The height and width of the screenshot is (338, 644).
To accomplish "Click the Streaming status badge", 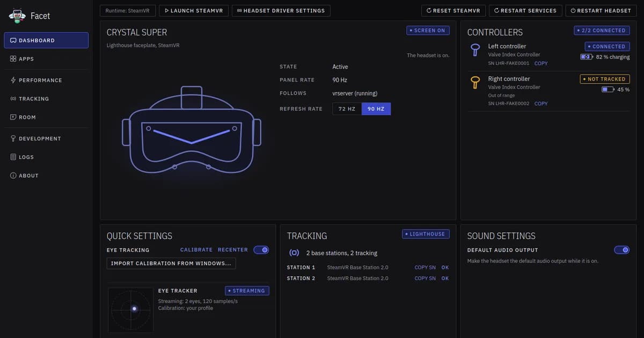I will pyautogui.click(x=247, y=291).
